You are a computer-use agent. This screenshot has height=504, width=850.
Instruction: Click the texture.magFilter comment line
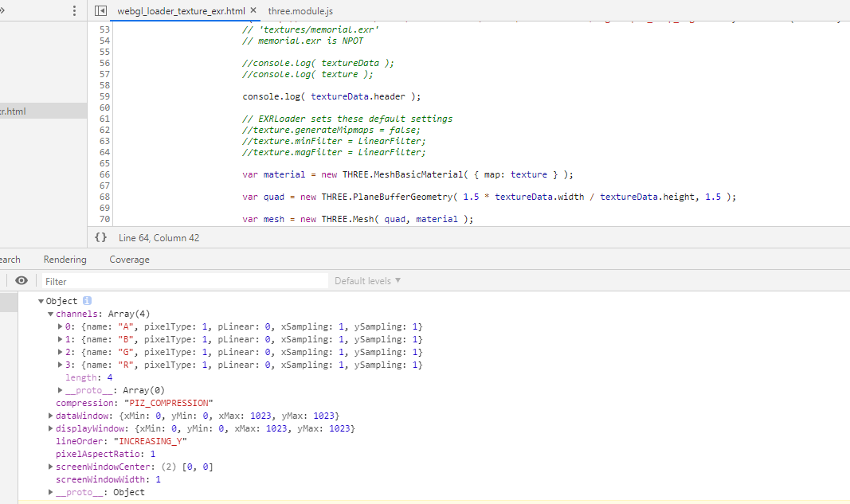[334, 152]
